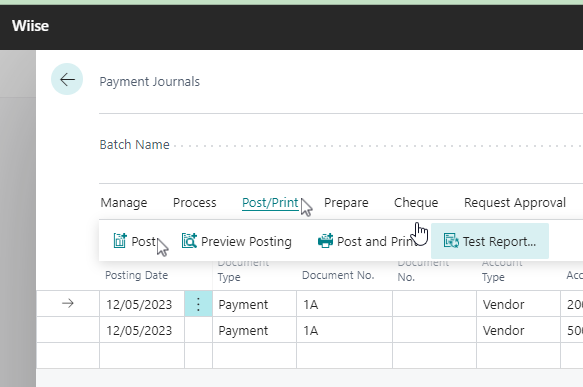Select second row Document No. 1A cell
The image size is (583, 387).
click(x=344, y=330)
